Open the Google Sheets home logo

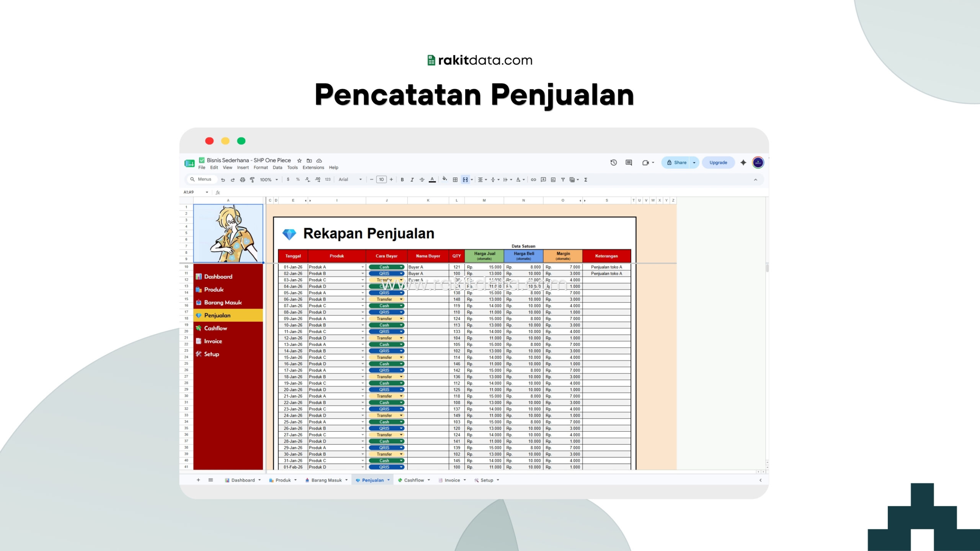coord(189,163)
